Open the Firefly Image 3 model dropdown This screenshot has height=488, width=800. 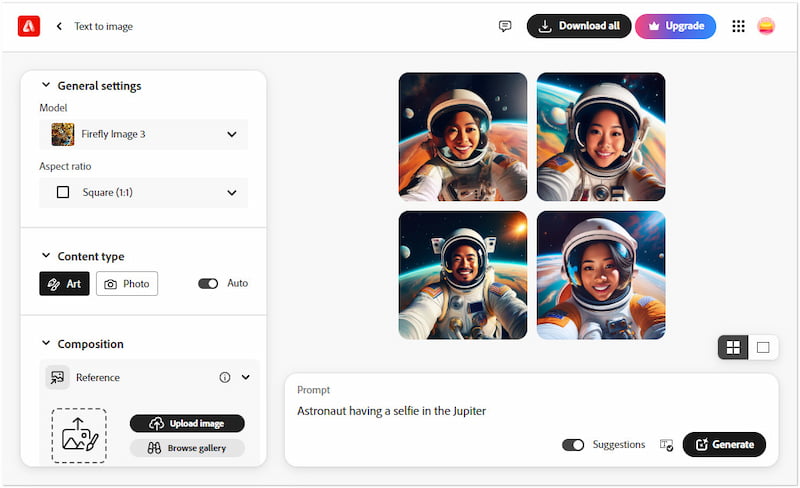[x=144, y=134]
